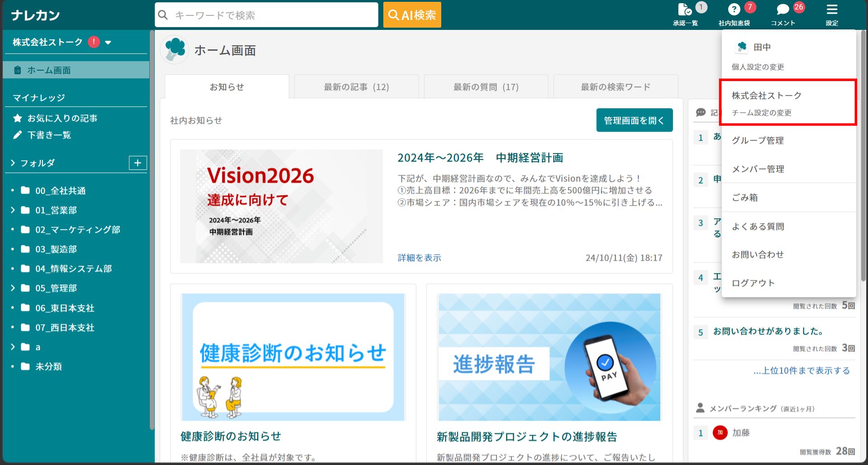This screenshot has width=868, height=465.
Task: Click the Vision2026 thumbnail image
Action: point(281,206)
